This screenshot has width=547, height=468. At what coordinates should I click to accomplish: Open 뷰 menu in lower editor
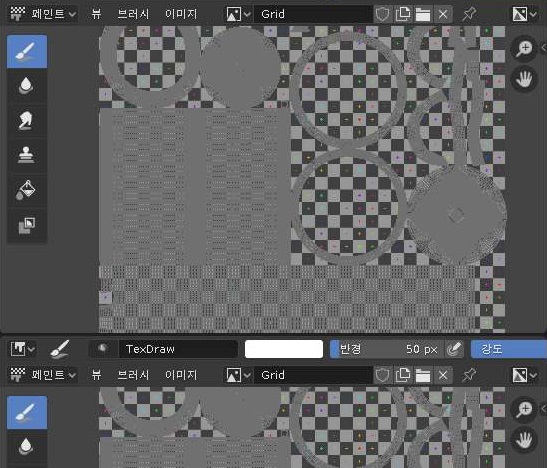pyautogui.click(x=96, y=375)
